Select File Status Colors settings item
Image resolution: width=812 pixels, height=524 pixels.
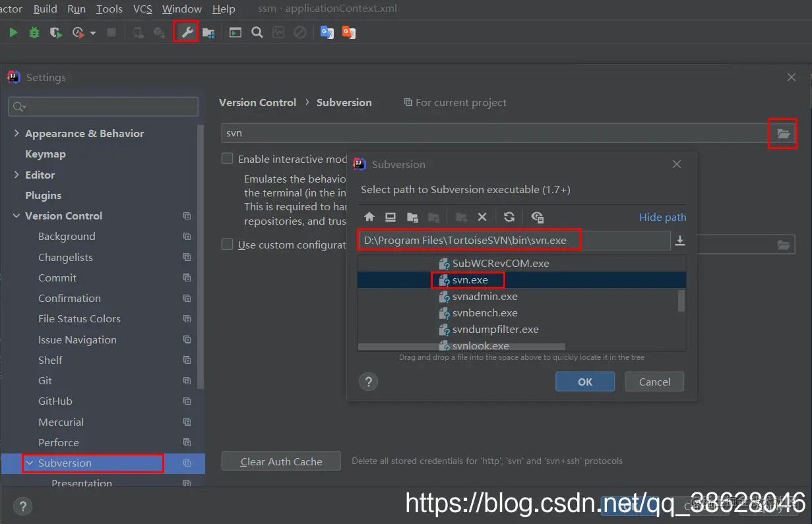[x=79, y=318]
